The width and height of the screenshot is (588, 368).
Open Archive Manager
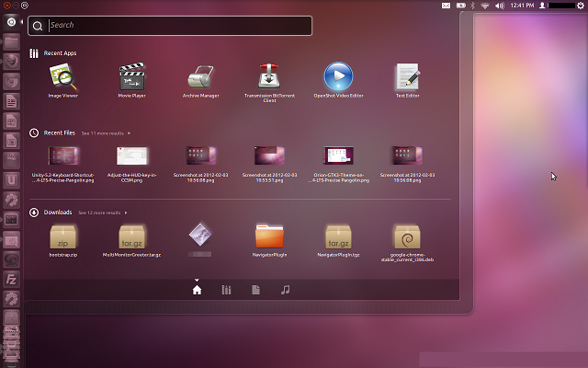click(x=201, y=77)
